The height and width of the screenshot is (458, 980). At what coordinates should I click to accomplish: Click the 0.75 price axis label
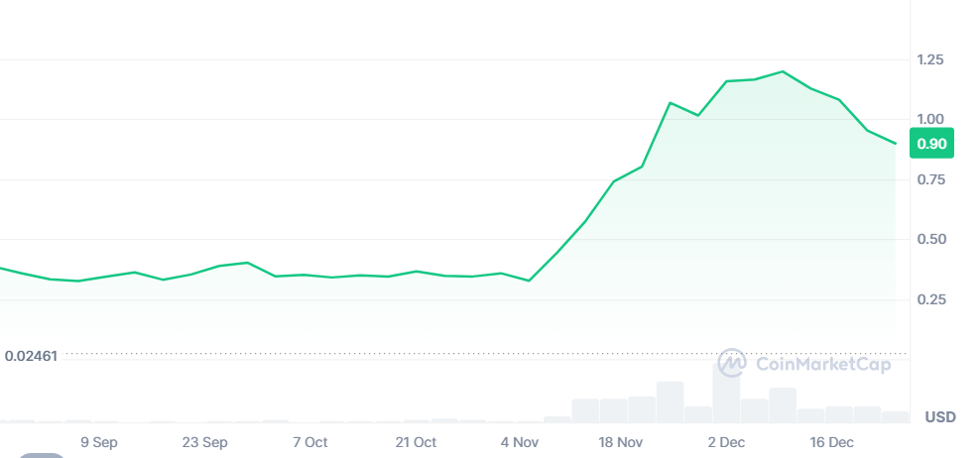930,179
